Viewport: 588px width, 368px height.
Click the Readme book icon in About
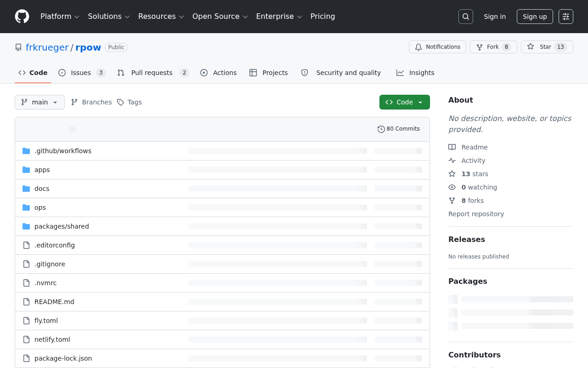tap(452, 147)
